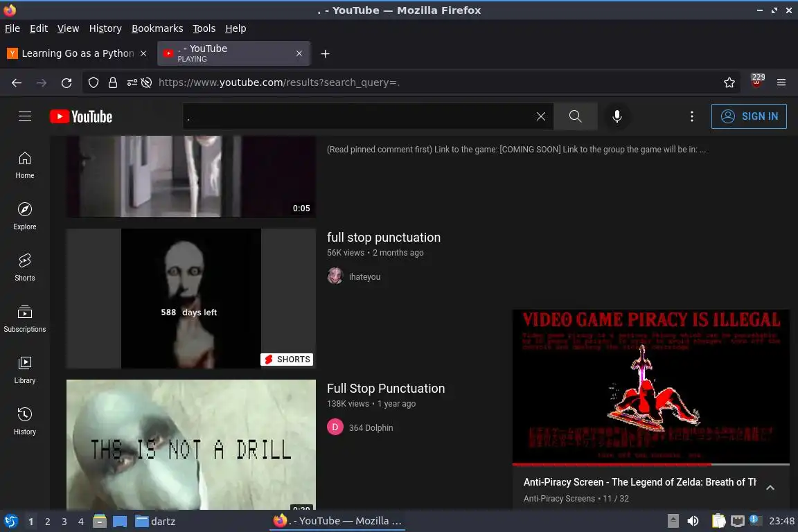Open the 588 days left Shorts thumbnail
This screenshot has height=532, width=798.
[x=191, y=299]
